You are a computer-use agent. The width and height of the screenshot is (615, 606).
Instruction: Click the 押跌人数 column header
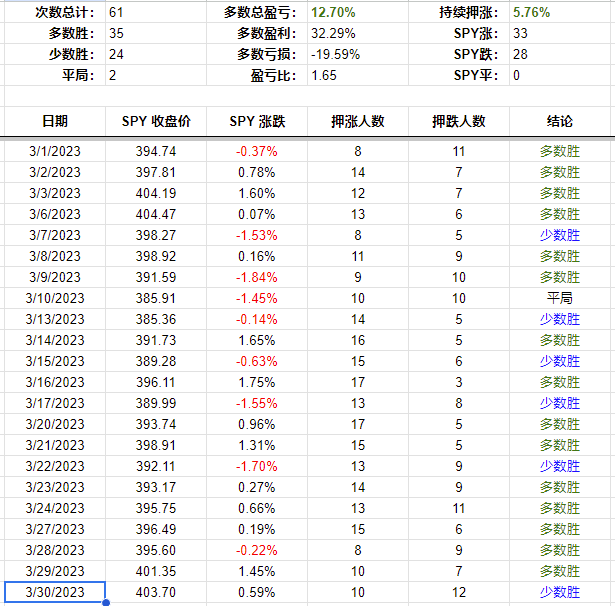click(x=459, y=121)
